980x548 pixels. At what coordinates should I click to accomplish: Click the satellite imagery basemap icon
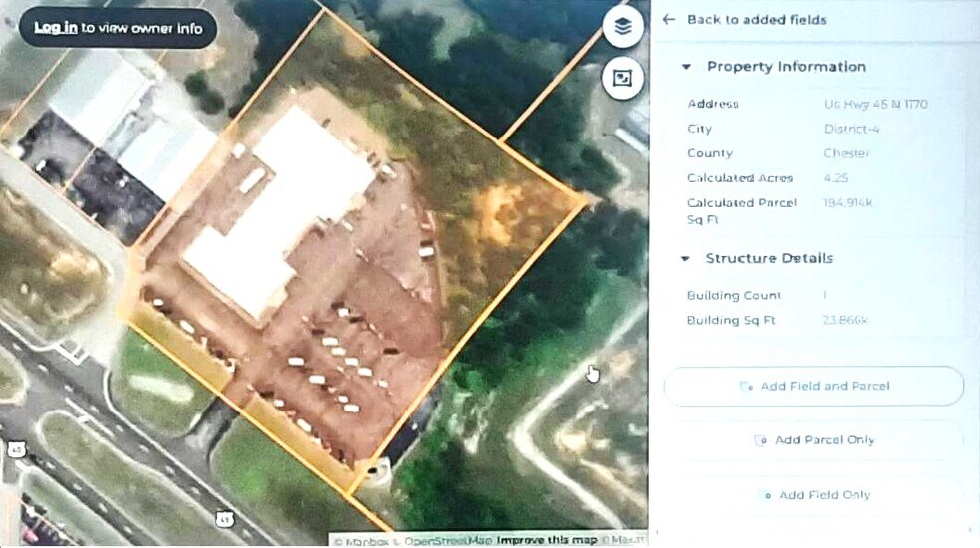point(622,78)
